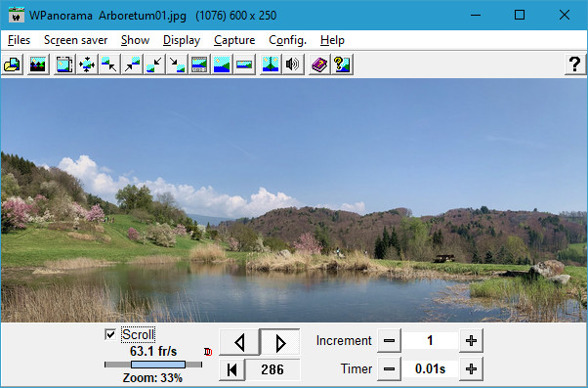Image resolution: width=588 pixels, height=388 pixels.
Task: Click the picture with vertical split line icon
Action: [x=271, y=65]
